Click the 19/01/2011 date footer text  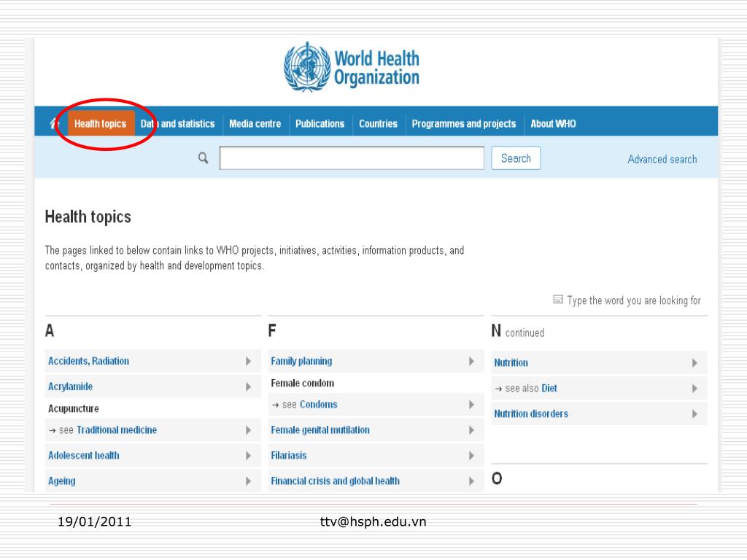click(x=94, y=522)
